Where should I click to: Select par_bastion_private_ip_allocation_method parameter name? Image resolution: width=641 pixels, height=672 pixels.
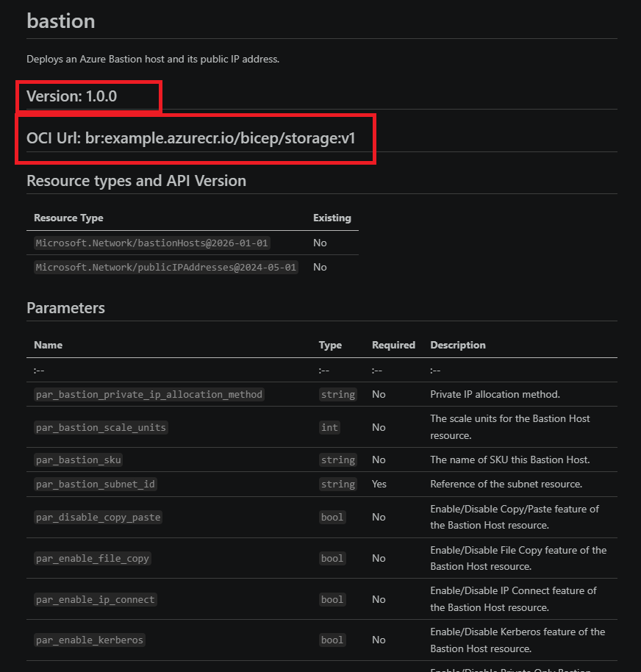pos(149,394)
